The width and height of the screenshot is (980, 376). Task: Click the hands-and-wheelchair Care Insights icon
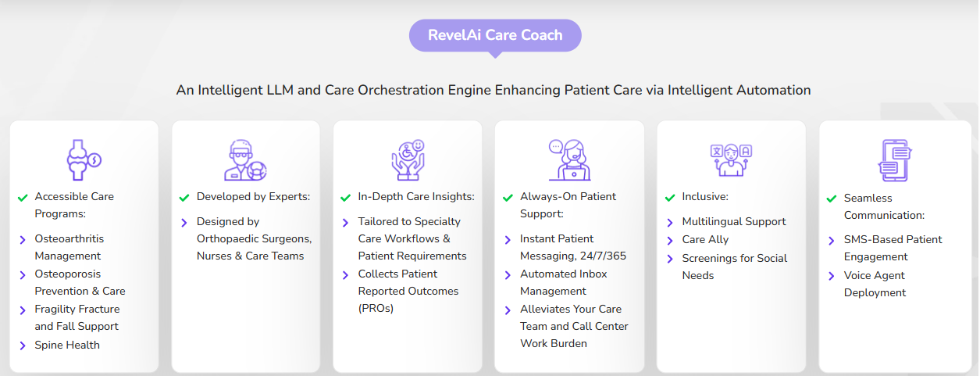[x=408, y=160]
